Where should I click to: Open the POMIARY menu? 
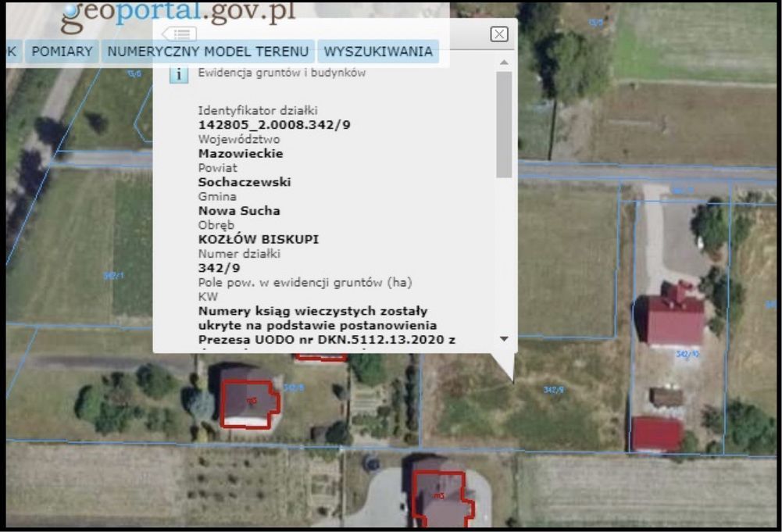click(x=62, y=51)
